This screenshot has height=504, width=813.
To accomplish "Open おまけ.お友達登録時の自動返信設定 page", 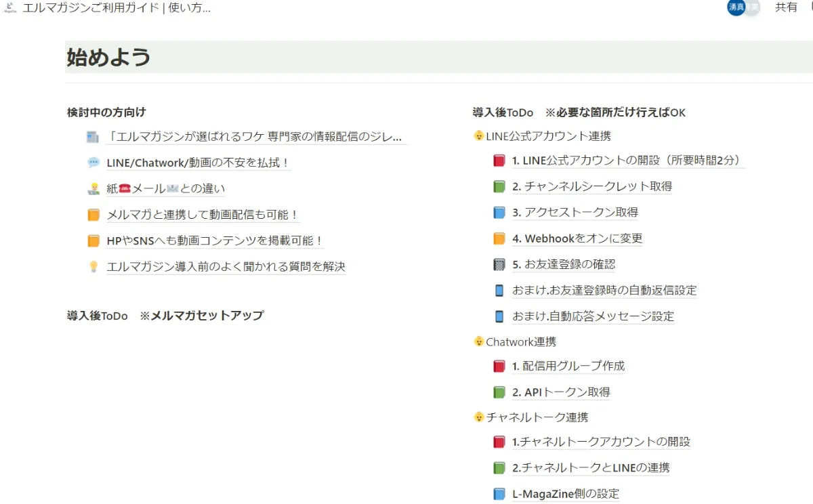I will pos(604,290).
